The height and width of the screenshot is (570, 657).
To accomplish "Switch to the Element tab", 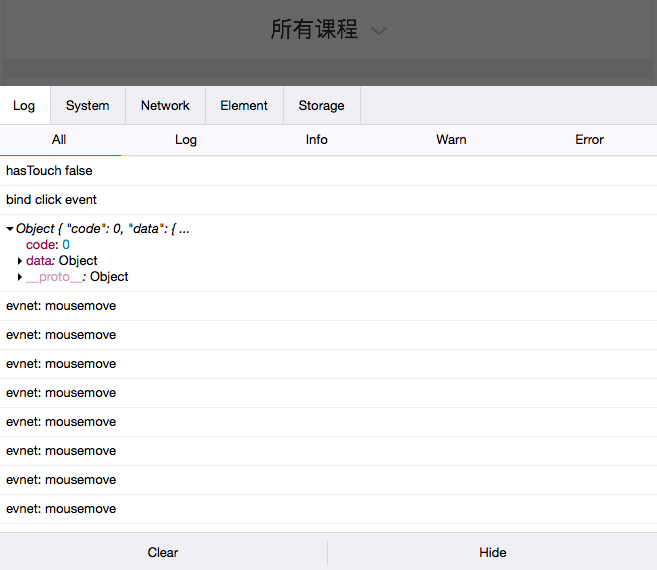I will (244, 106).
